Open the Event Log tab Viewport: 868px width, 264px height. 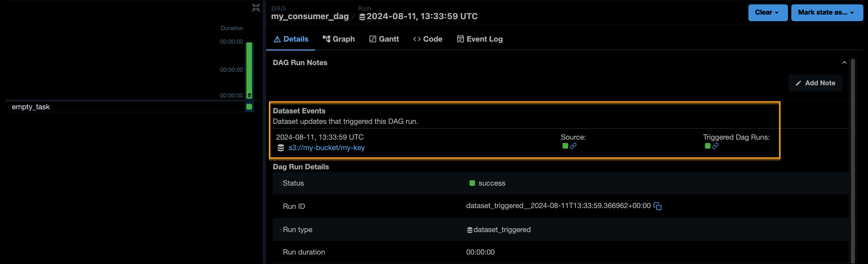coord(479,39)
